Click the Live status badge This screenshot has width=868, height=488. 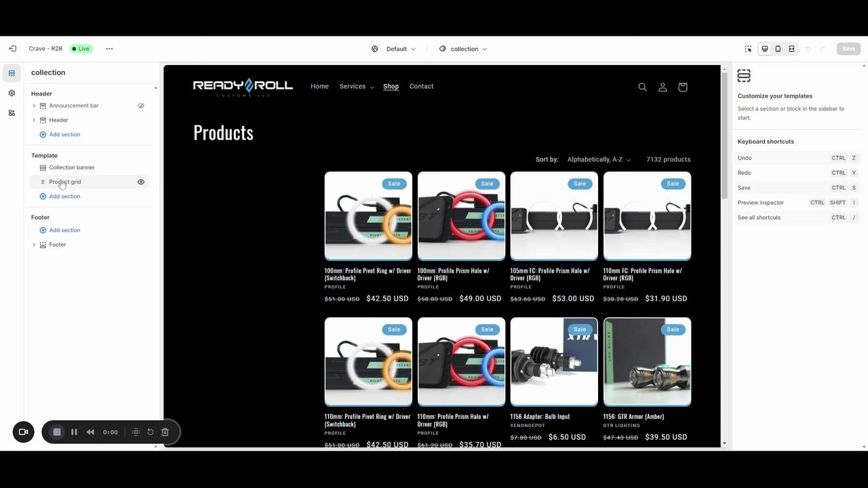pos(81,49)
